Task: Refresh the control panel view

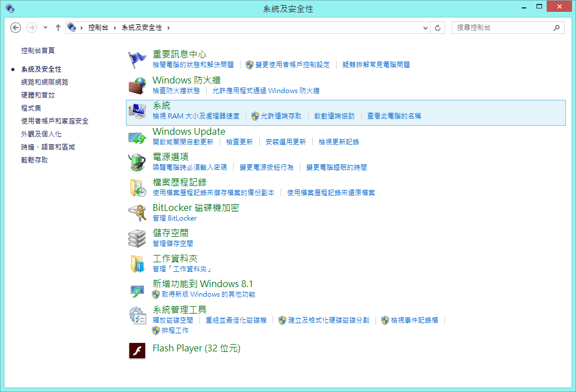Action: coord(438,28)
